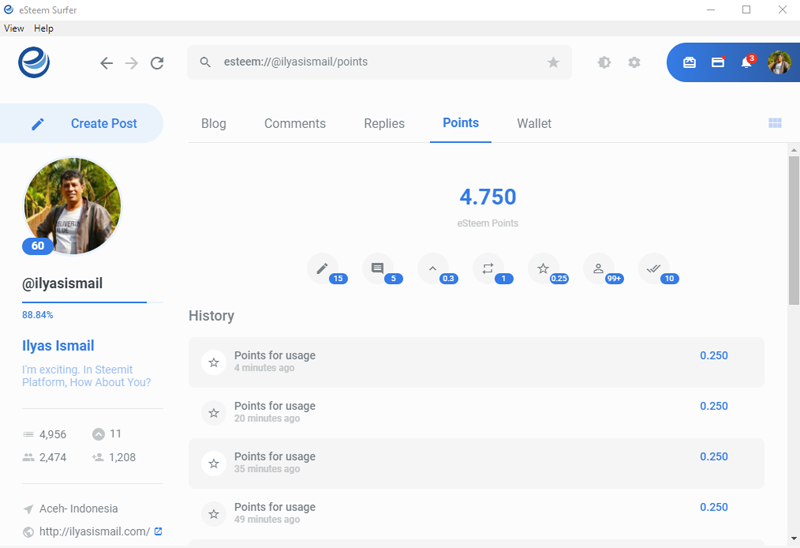Open the Help menu
The image size is (800, 548).
[43, 28]
